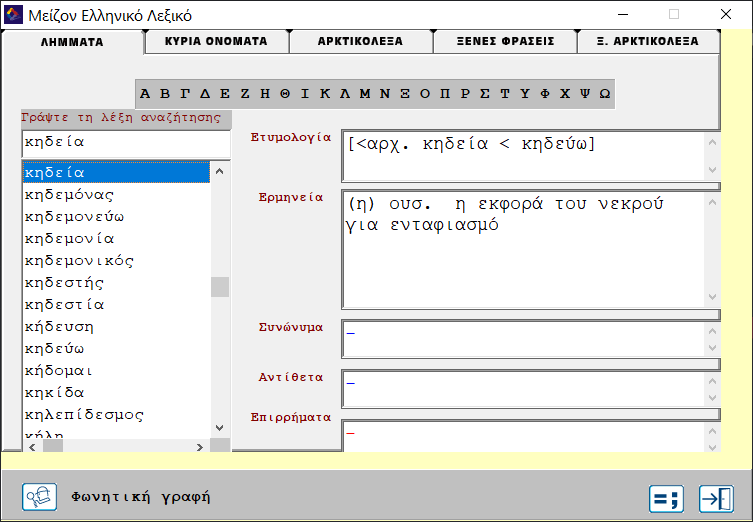Select letter Θ in alphabet bar

click(x=285, y=94)
